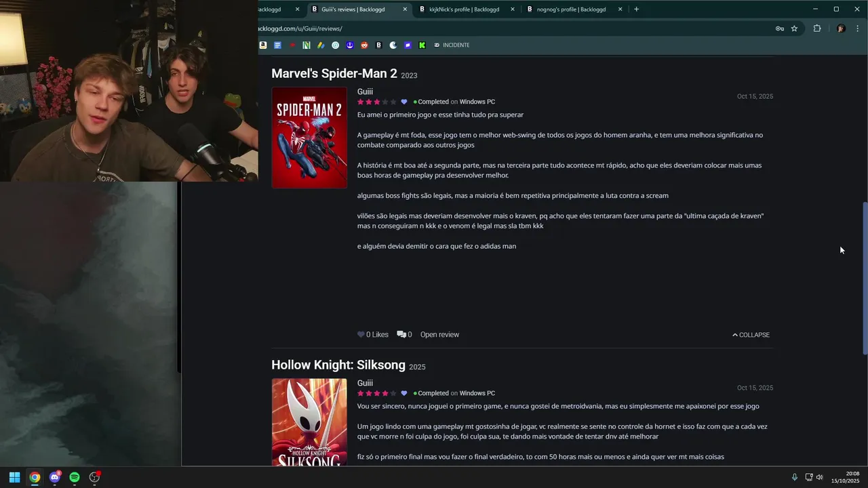868x488 pixels.
Task: Select the Guiii's reviews tab
Action: 358,9
